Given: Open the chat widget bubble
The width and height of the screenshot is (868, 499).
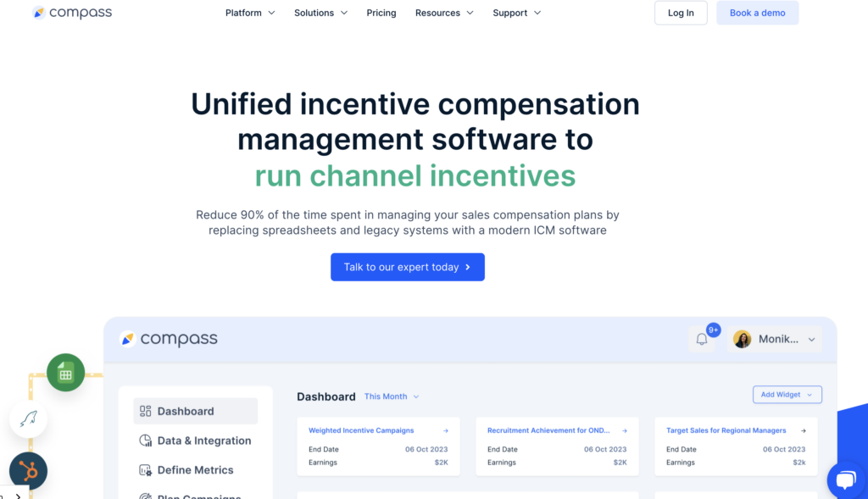Looking at the screenshot, I should [845, 479].
